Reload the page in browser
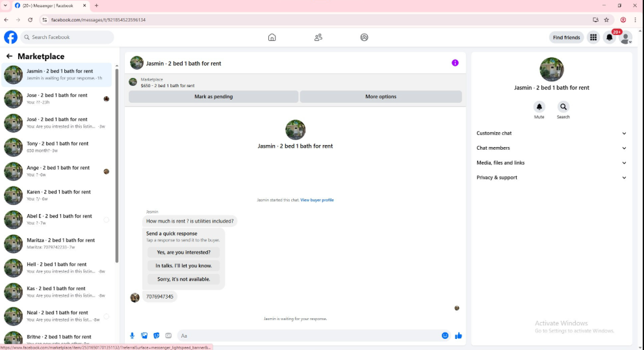This screenshot has height=350, width=644. [x=30, y=20]
